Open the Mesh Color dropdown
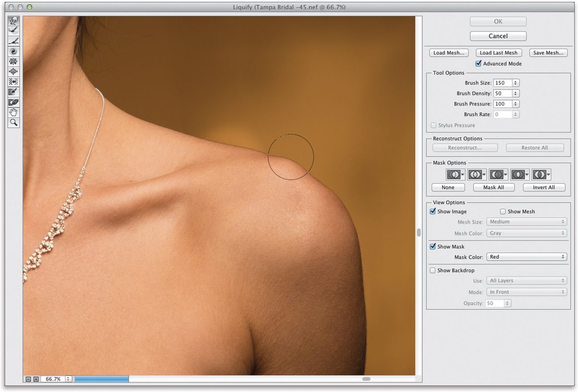 527,233
